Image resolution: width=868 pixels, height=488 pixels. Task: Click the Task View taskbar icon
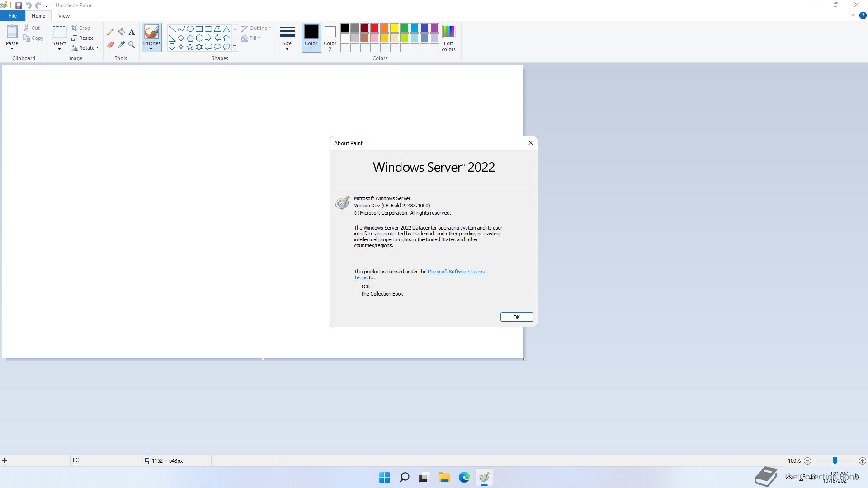click(x=425, y=478)
